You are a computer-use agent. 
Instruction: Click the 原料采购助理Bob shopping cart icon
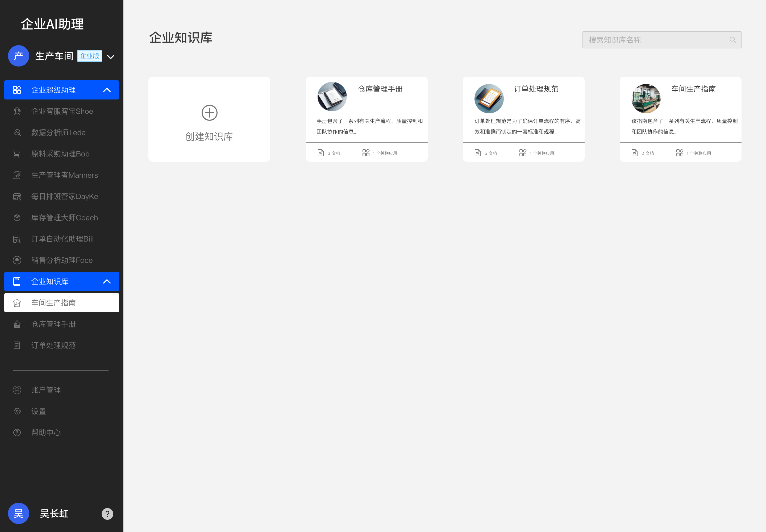pos(17,154)
